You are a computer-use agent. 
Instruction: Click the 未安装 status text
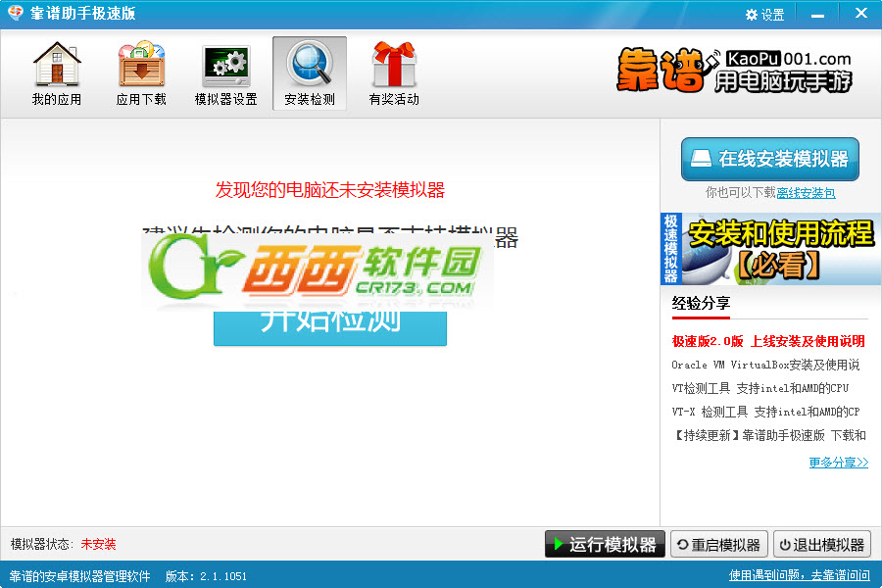[x=98, y=544]
